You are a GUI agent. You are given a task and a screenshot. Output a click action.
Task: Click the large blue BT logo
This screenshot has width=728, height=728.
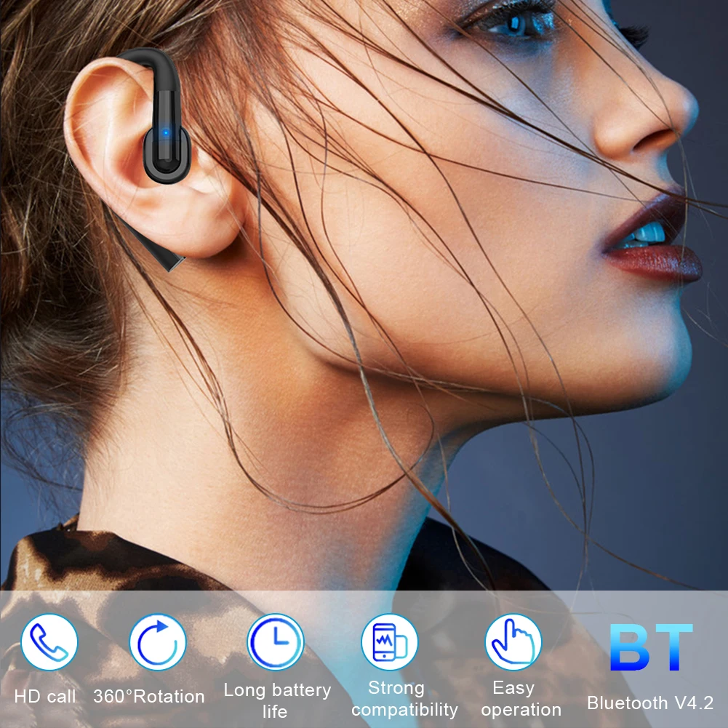(650, 647)
